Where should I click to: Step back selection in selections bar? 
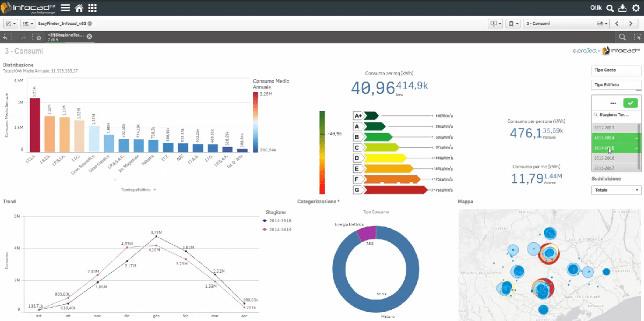pyautogui.click(x=8, y=37)
